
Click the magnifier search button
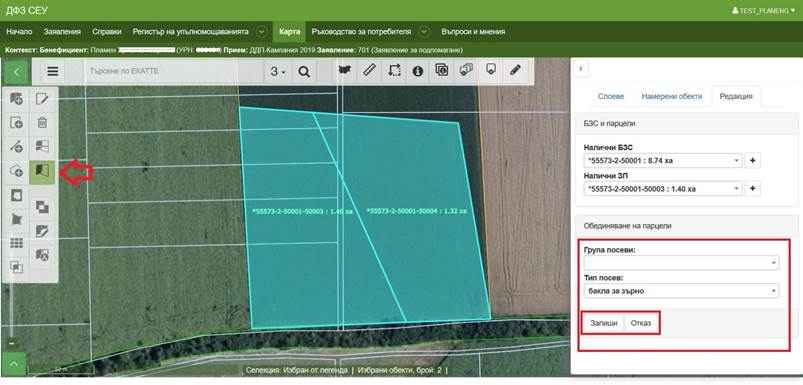304,72
